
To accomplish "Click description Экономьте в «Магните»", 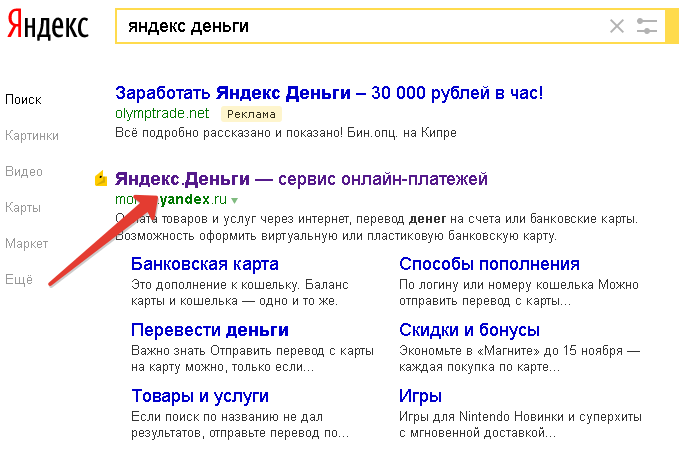I will (520, 359).
